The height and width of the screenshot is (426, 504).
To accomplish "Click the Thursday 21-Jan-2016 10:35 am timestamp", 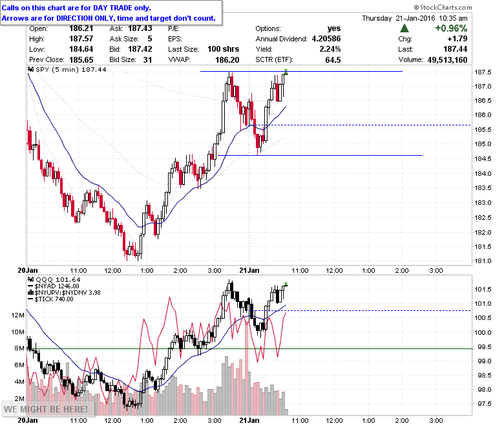I will pyautogui.click(x=415, y=18).
